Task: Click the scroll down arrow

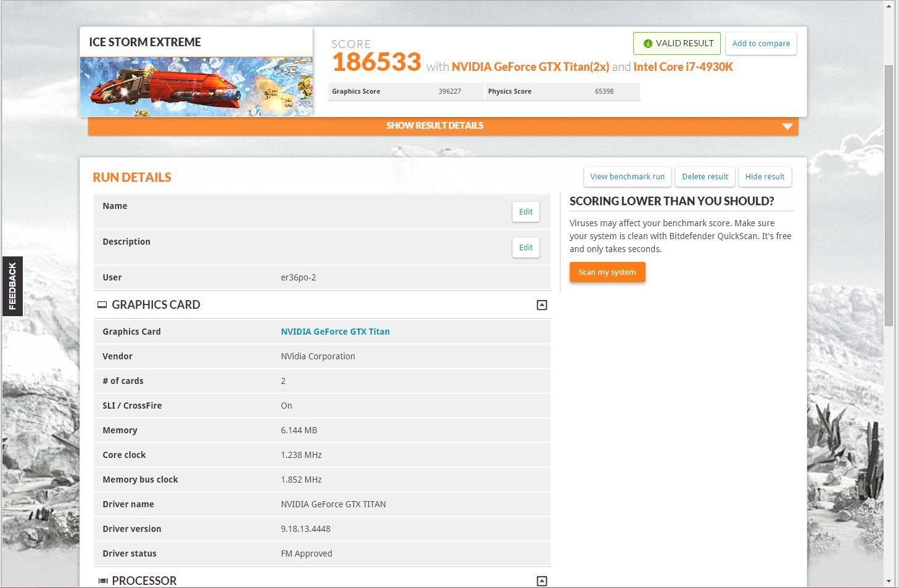Action: [x=889, y=581]
